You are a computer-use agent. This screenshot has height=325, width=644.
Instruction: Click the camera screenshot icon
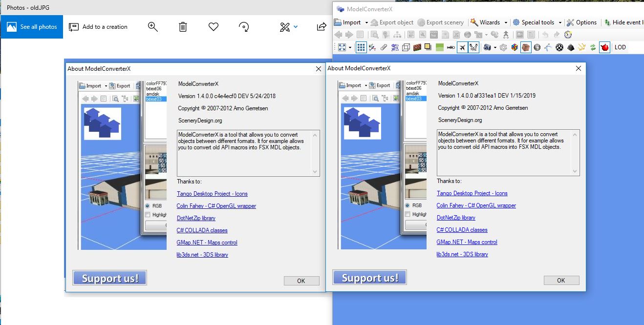487,47
